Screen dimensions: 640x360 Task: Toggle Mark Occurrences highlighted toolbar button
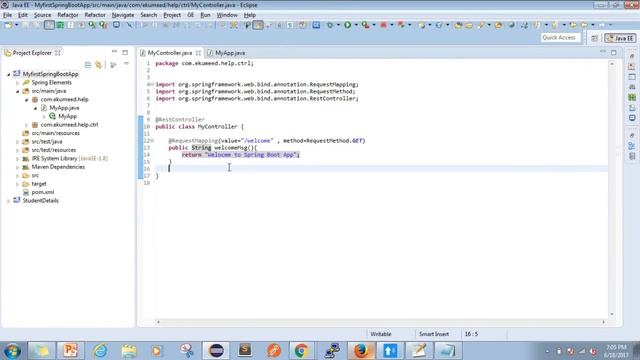pos(258,25)
